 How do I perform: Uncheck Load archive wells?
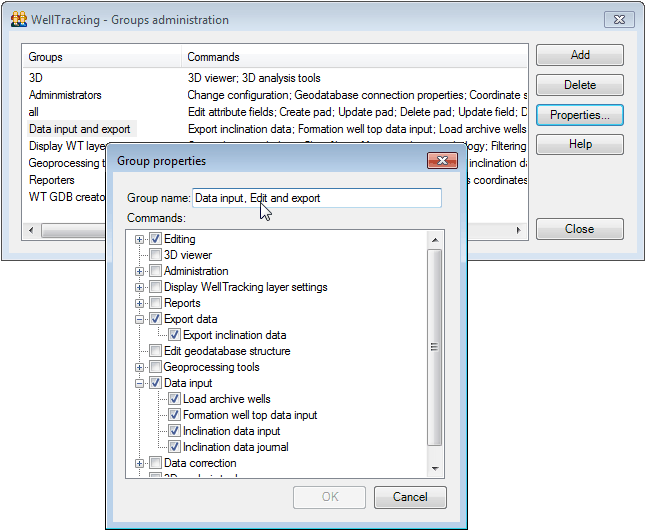(x=175, y=399)
